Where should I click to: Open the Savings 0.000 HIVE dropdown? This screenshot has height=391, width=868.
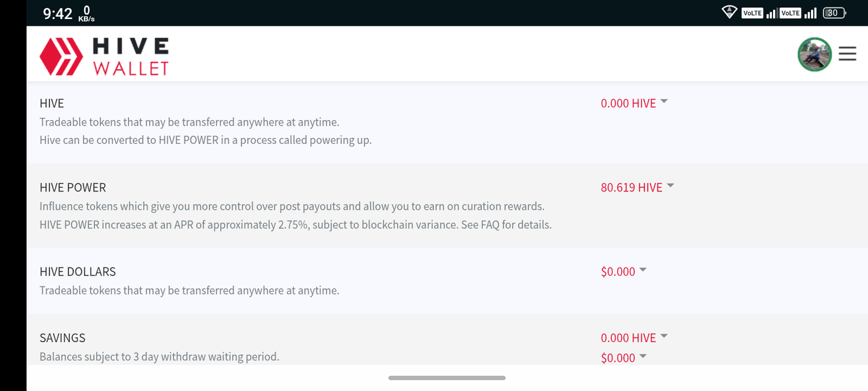point(634,338)
